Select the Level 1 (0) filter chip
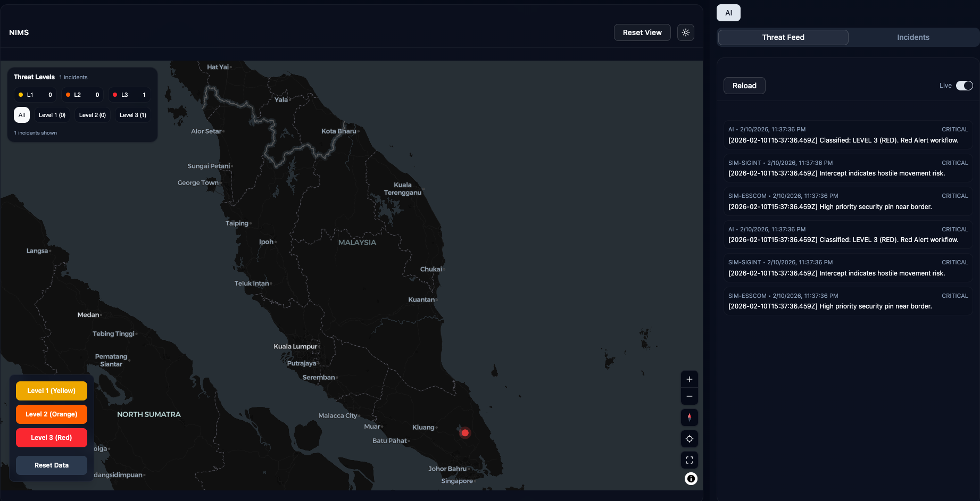 tap(52, 114)
